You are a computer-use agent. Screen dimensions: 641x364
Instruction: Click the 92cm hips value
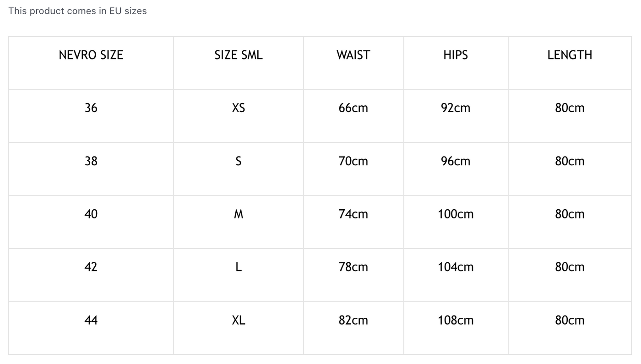point(455,108)
